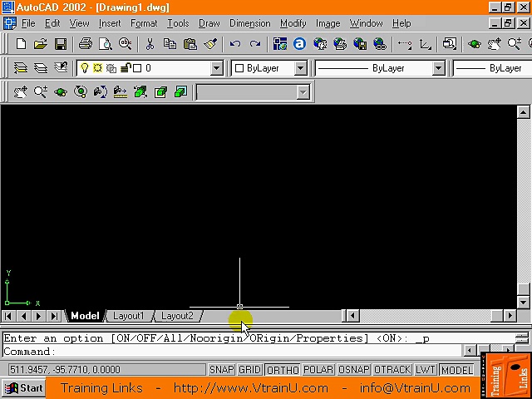Expand the layer 0 dropdown list
The height and width of the screenshot is (399, 532).
[x=216, y=68]
